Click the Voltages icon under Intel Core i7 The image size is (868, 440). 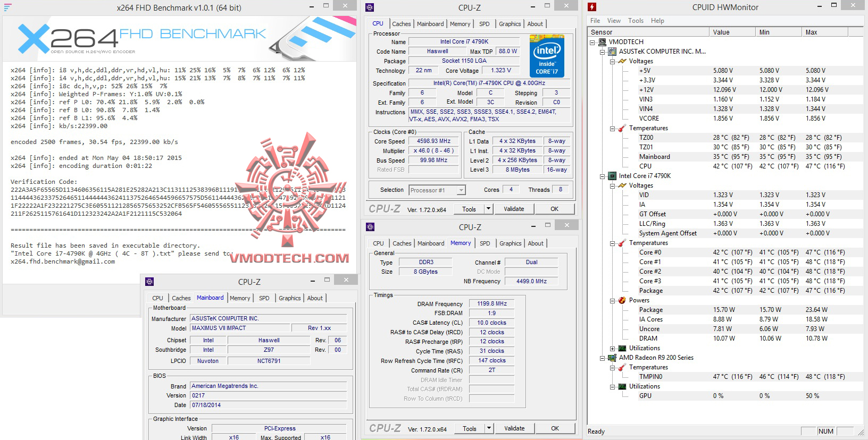point(623,185)
